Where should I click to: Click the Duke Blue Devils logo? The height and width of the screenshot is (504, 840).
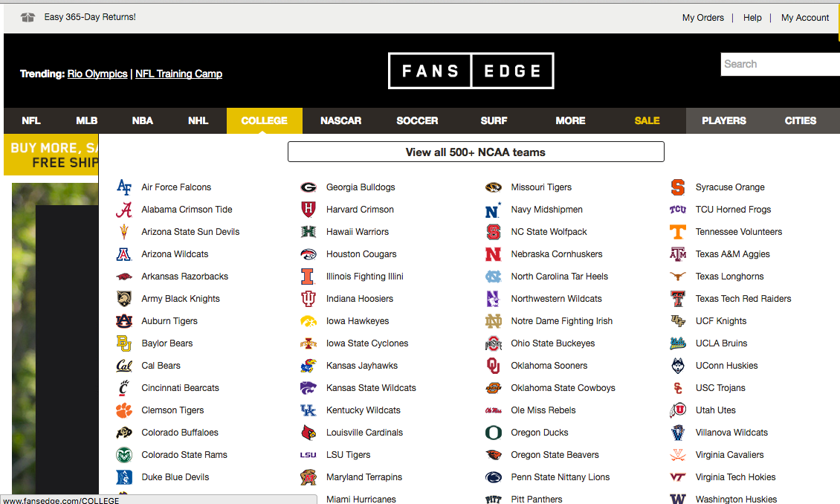[123, 477]
